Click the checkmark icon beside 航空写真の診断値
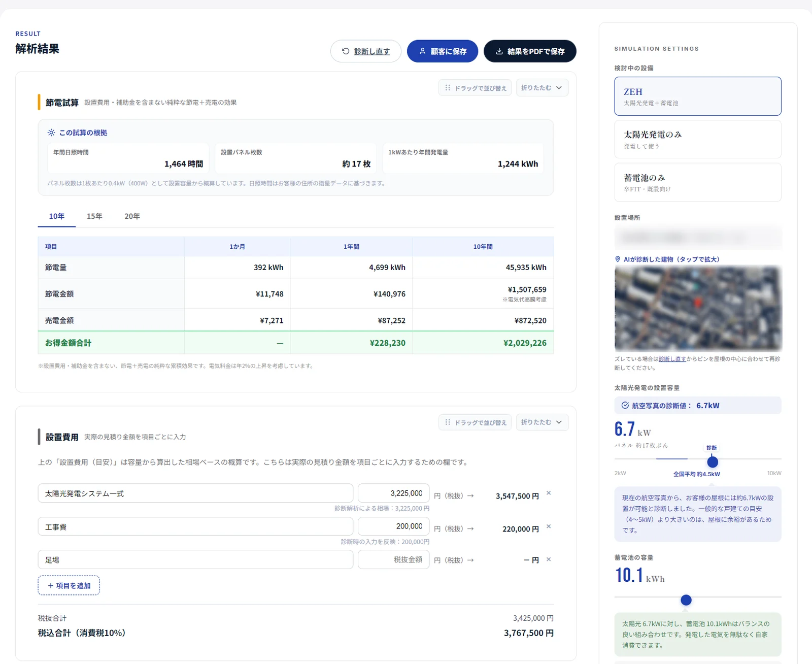 pos(625,405)
